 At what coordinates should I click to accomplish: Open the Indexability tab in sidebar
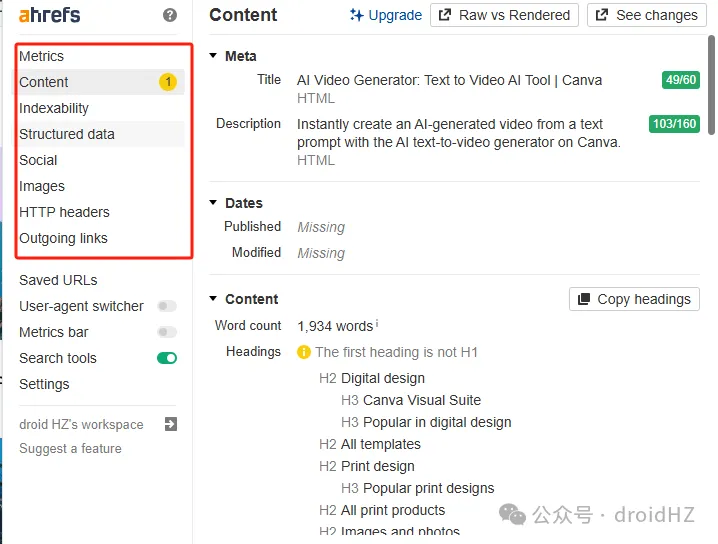(x=54, y=108)
